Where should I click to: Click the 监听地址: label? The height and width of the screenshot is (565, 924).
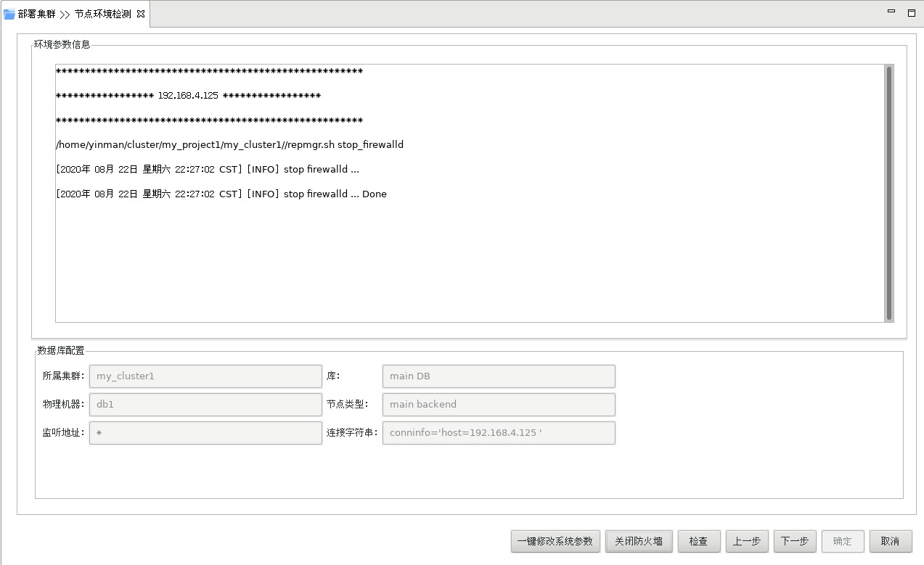click(64, 433)
